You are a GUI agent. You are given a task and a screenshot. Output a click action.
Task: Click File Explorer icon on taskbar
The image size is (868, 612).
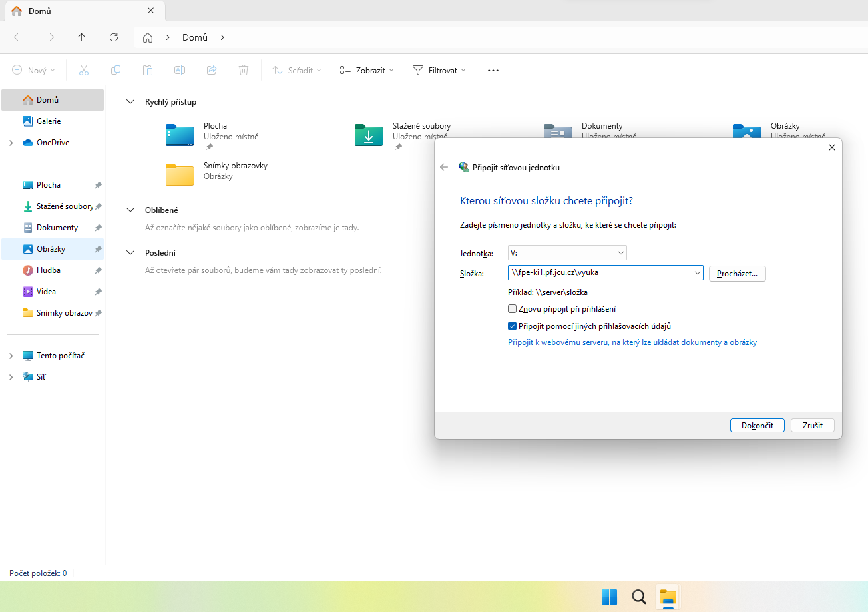tap(668, 597)
